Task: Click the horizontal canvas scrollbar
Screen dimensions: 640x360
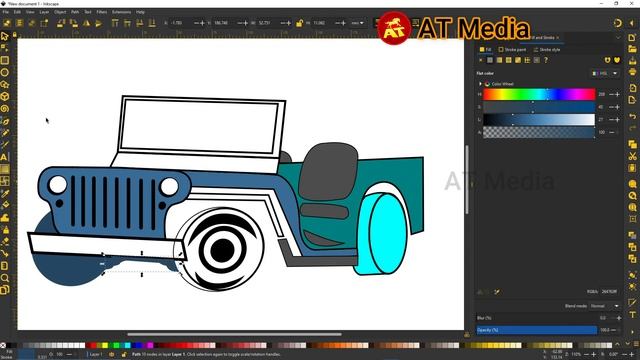Action: 234,334
